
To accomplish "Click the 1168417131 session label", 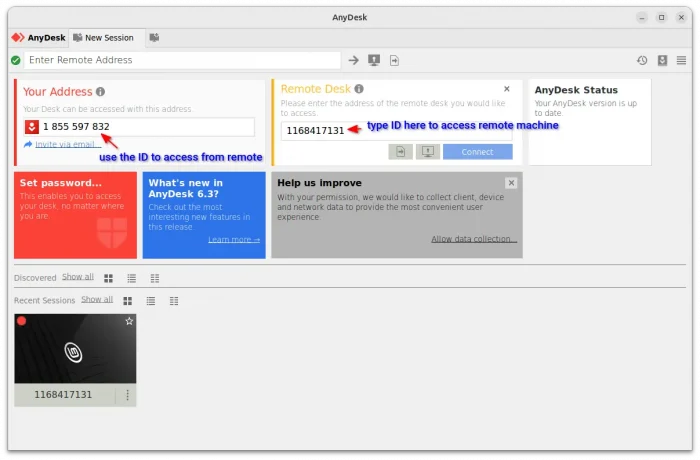I will [63, 395].
